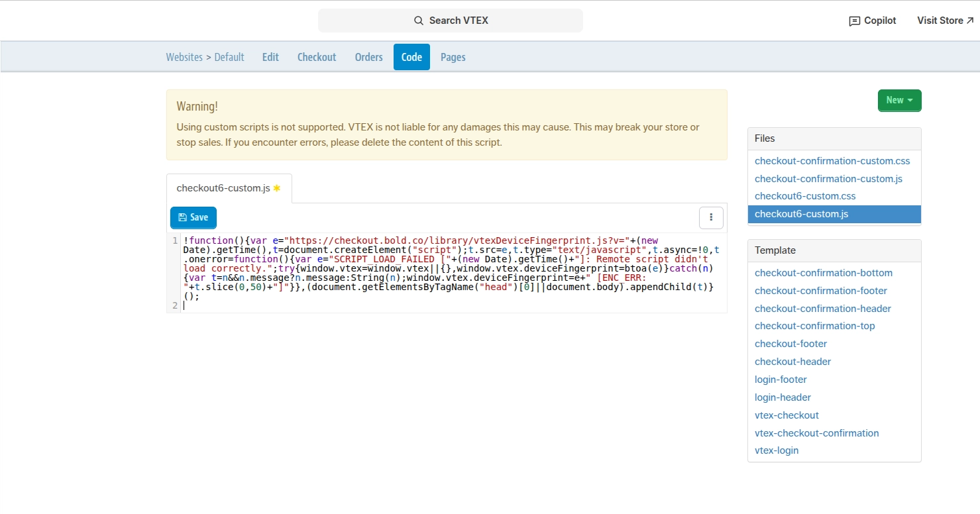980x514 pixels.
Task: Click the Template panel header
Action: point(834,250)
